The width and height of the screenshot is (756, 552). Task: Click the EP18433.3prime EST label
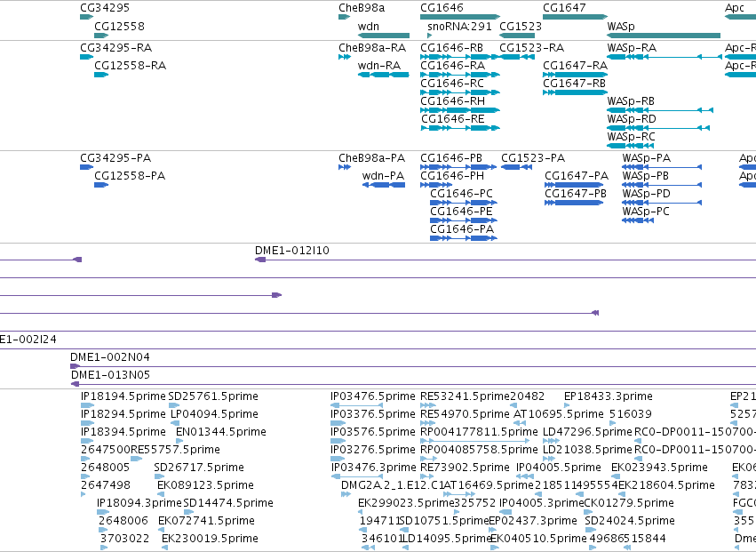click(x=609, y=396)
